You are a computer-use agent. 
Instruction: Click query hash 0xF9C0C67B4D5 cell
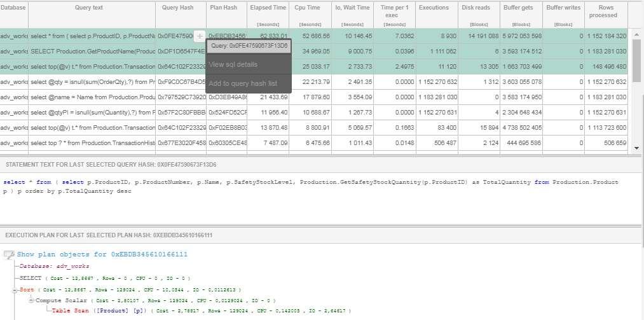(x=181, y=81)
